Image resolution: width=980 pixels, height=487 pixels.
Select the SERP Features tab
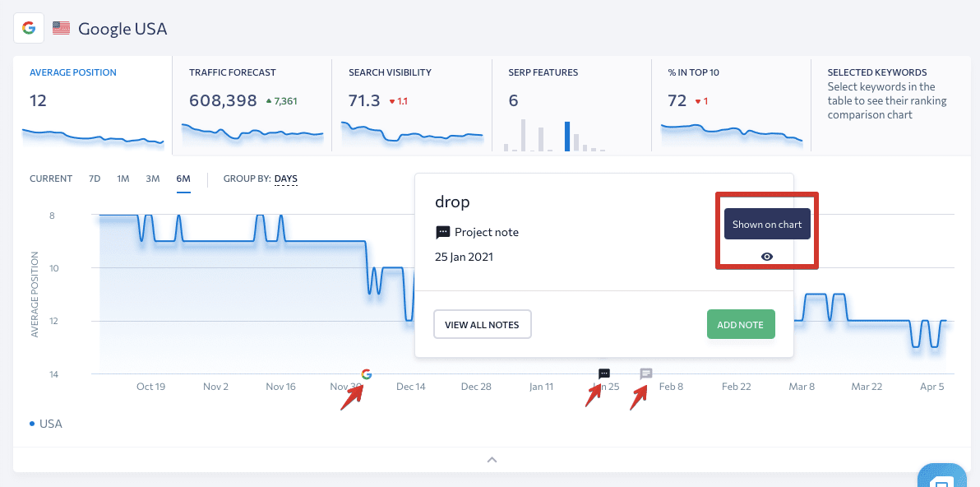[571, 104]
